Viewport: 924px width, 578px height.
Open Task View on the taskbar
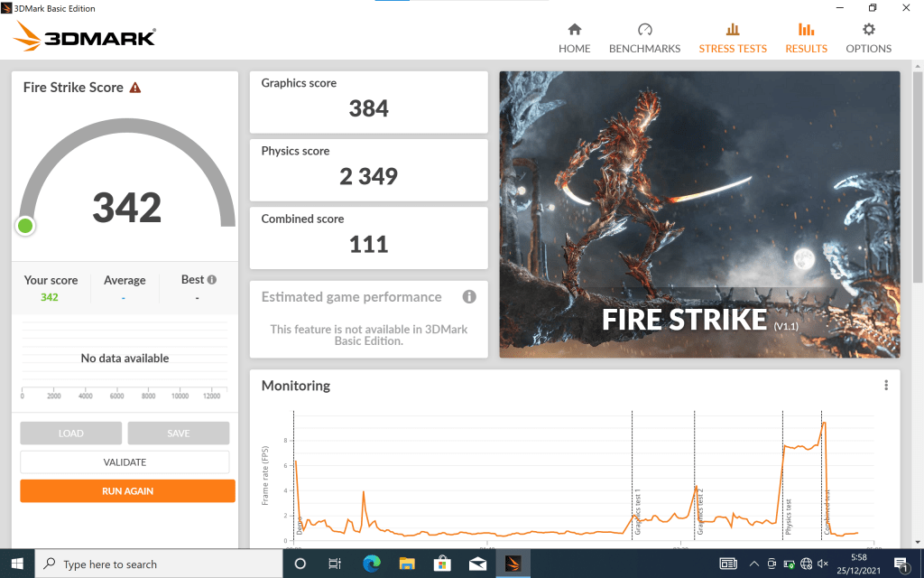[335, 564]
